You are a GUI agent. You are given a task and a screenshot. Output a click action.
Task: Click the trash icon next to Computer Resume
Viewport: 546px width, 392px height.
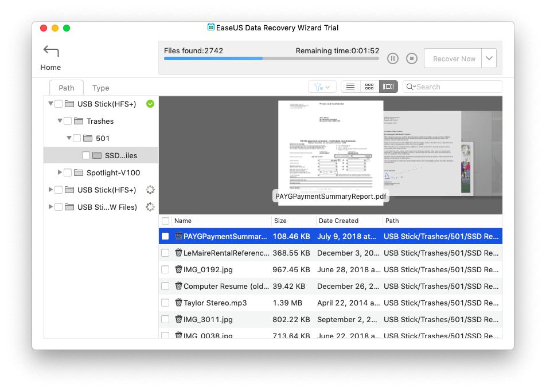coord(178,286)
